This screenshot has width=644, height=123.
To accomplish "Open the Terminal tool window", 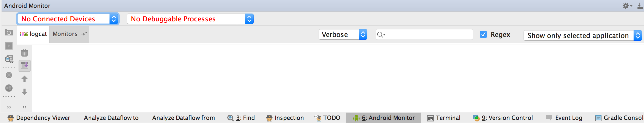I will [x=444, y=118].
